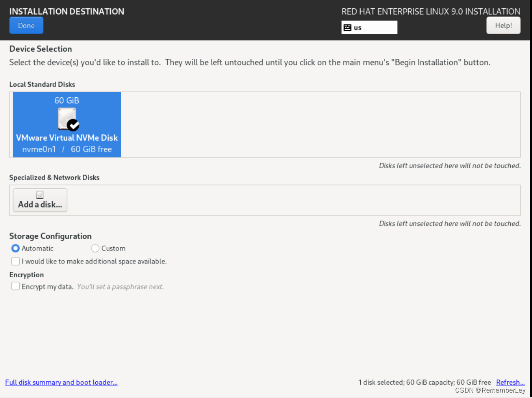Click the Refresh... link
532x398 pixels.
point(510,382)
